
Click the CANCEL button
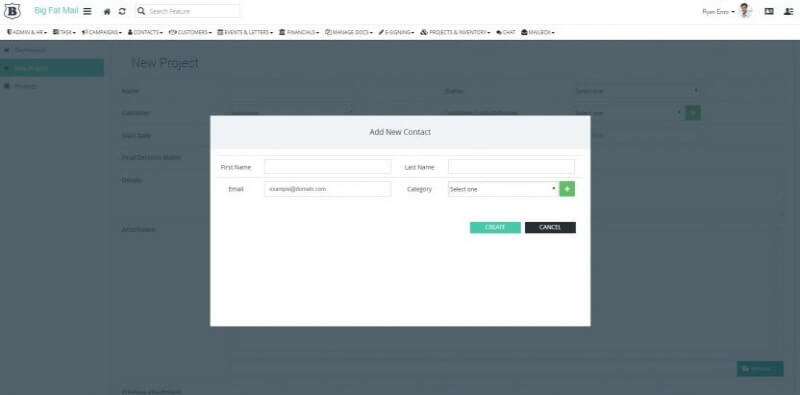pos(550,228)
